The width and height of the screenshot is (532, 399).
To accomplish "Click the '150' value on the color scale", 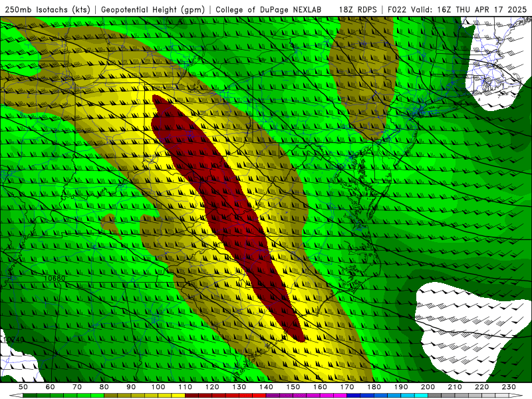I will coord(293,387).
